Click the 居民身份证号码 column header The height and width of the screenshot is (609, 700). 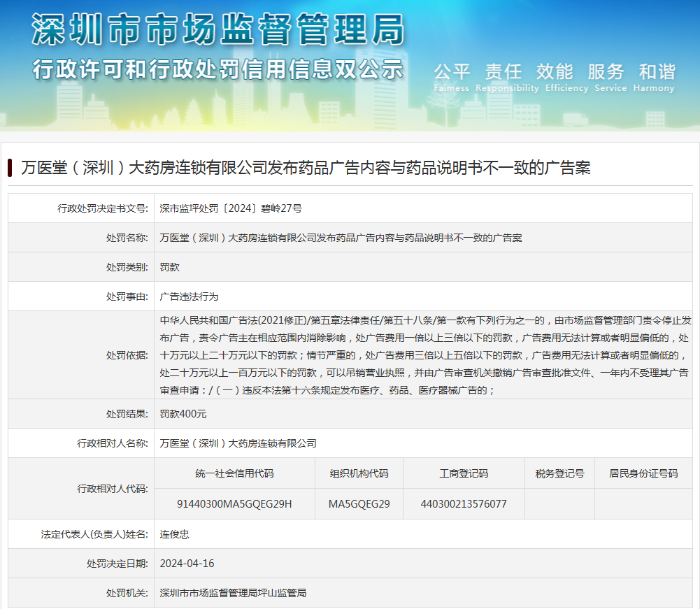[x=643, y=474]
